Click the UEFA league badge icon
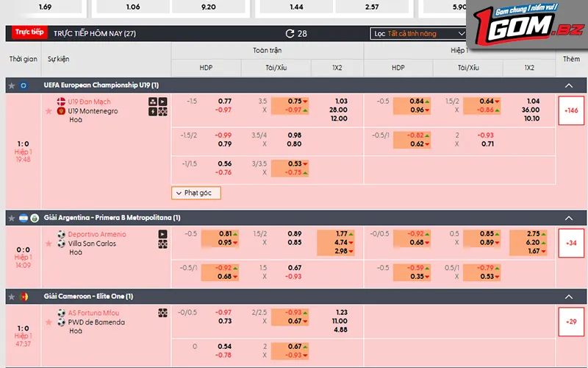 coord(24,85)
